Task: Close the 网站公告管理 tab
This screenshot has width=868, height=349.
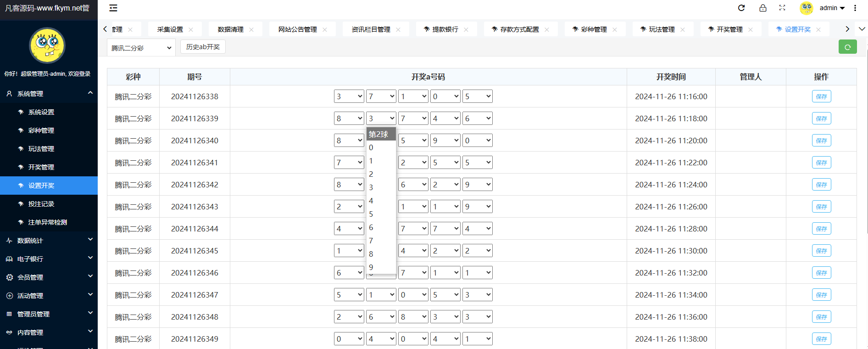Action: pyautogui.click(x=325, y=29)
